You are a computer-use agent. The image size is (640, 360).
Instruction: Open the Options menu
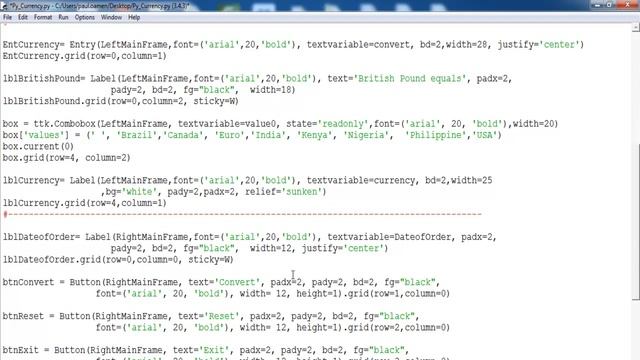[x=84, y=17]
